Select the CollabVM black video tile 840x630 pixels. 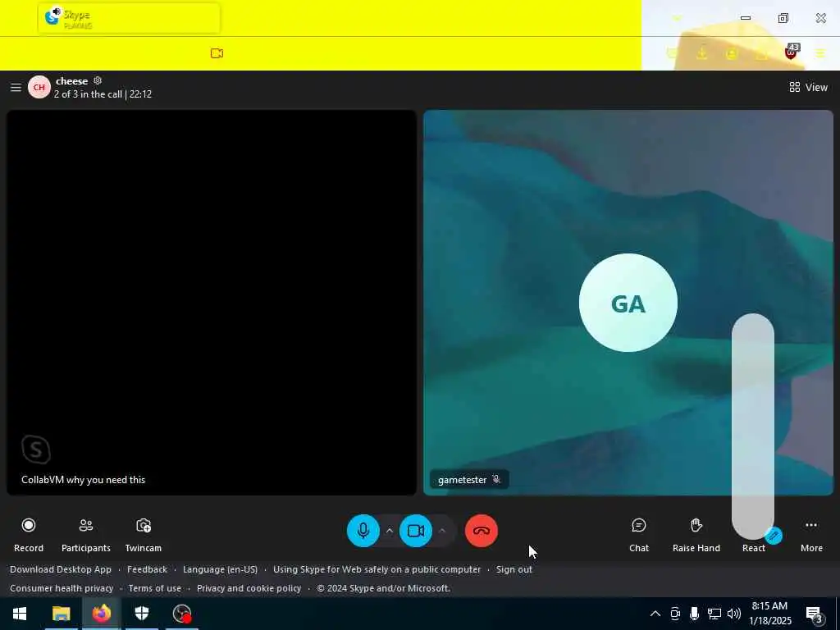pyautogui.click(x=211, y=303)
